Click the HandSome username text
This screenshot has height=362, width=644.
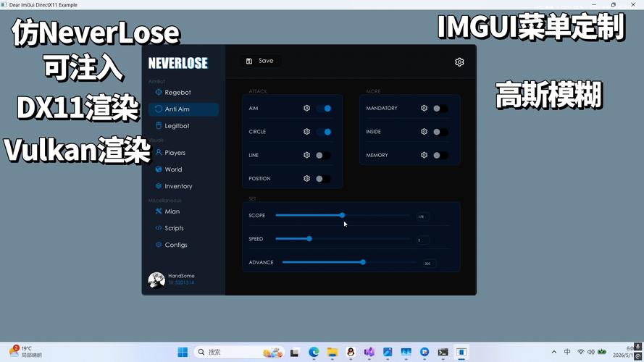tap(181, 276)
